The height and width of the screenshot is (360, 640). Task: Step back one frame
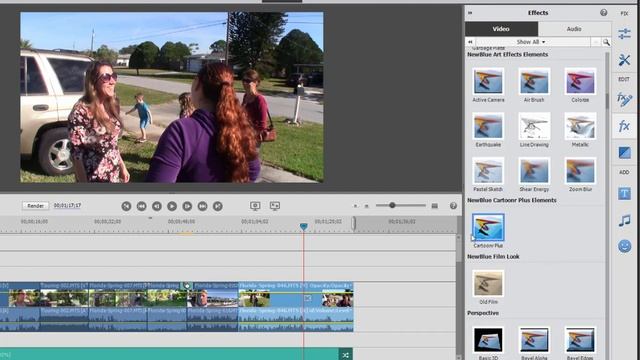[157, 206]
